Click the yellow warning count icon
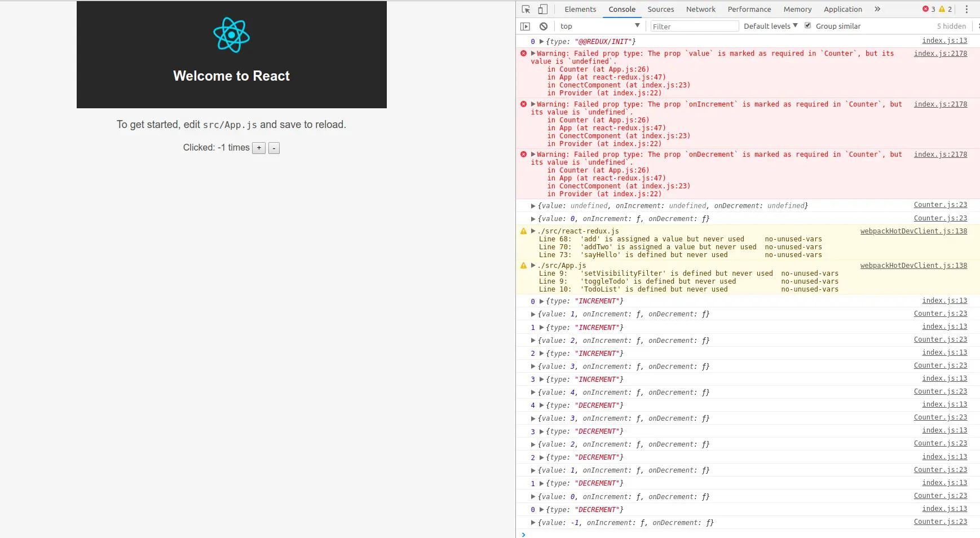The height and width of the screenshot is (538, 980). pos(942,9)
